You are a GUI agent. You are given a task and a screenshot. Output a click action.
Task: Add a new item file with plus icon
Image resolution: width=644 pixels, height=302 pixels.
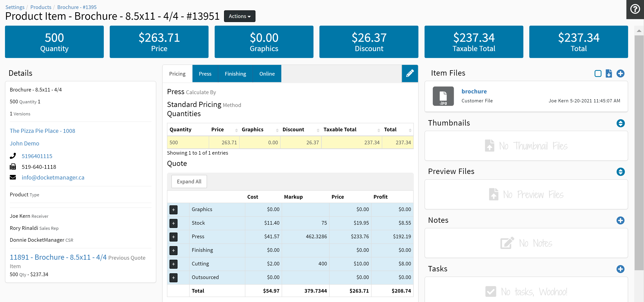click(x=620, y=73)
